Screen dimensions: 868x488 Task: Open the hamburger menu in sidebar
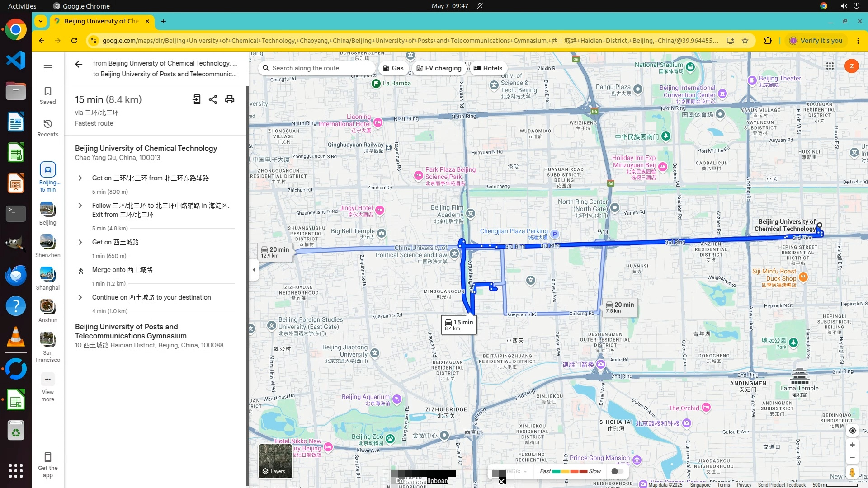[x=47, y=68]
